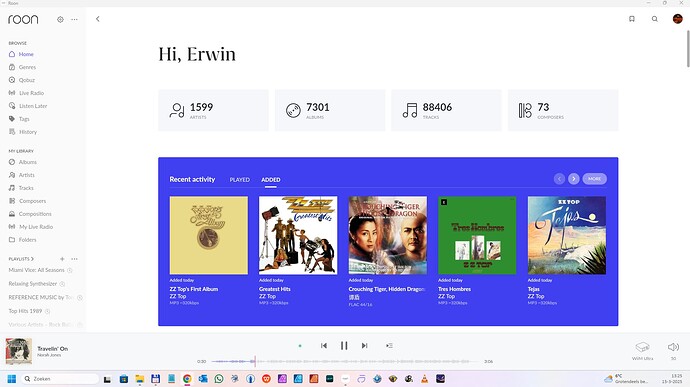Skip to the next track
This screenshot has height=387, width=690.
click(364, 346)
